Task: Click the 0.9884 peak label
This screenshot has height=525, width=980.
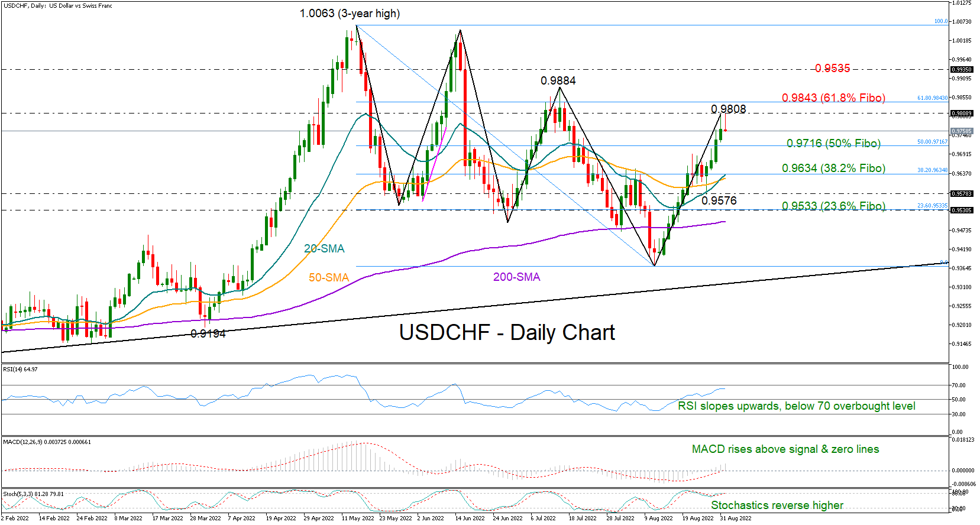Action: pos(558,80)
